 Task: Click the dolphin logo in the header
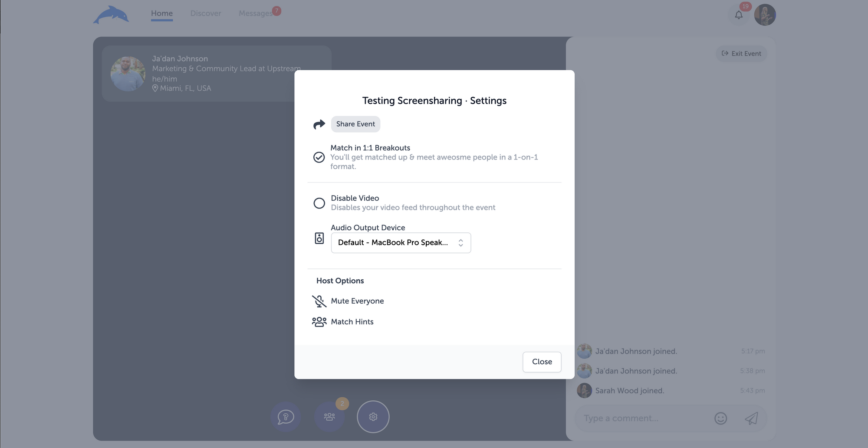(111, 15)
